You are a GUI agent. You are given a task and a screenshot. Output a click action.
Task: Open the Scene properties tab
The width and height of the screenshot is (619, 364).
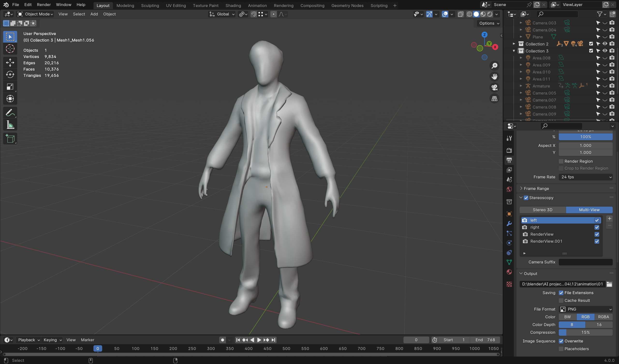(509, 180)
